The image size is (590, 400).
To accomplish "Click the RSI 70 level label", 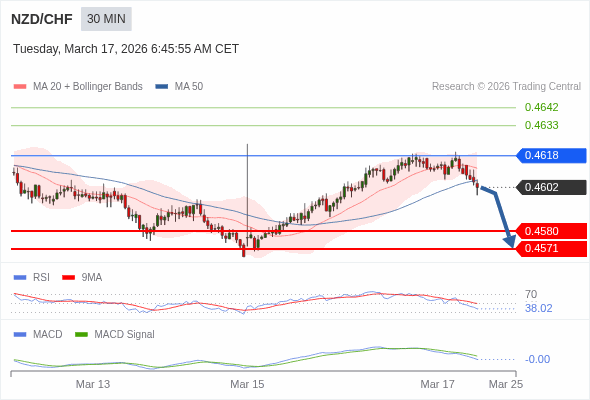I will tap(531, 294).
